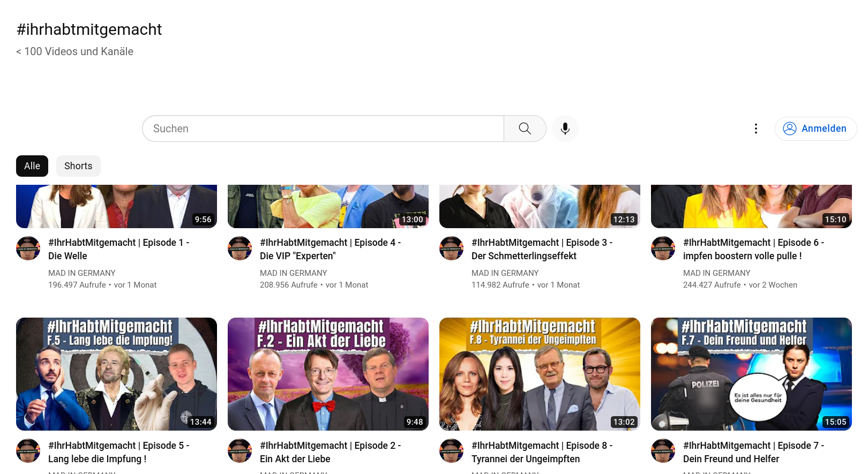Open video title Episode 5 - Lang lebe die Impfung

tap(119, 452)
